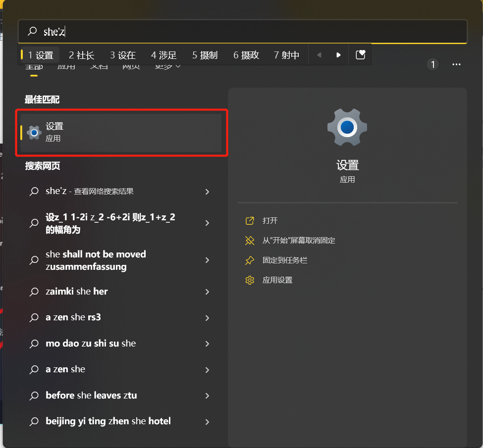This screenshot has width=483, height=448.
Task: Expand arrow beside zaimki she her
Action: pos(207,292)
